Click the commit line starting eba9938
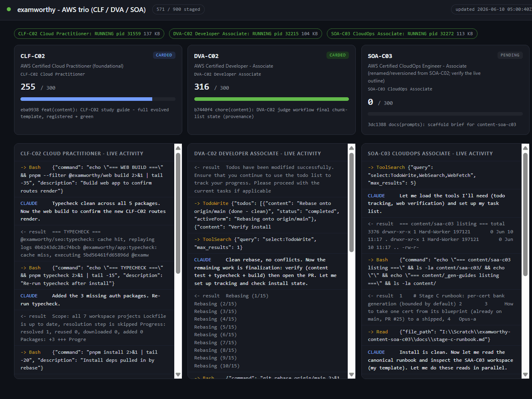This screenshot has width=532, height=399. 95,113
